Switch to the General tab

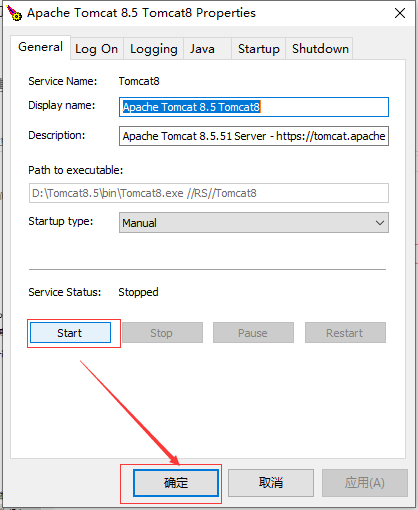(x=40, y=47)
